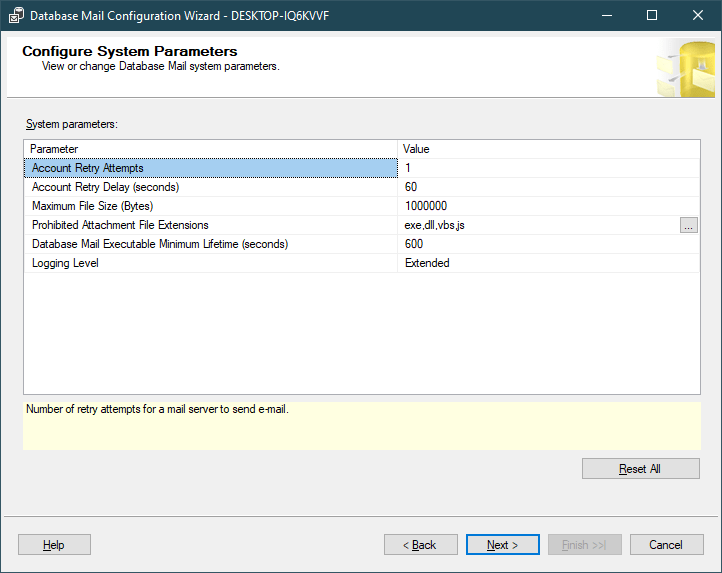Open the prohibited extensions ellipsis button
722x573 pixels.
(688, 225)
